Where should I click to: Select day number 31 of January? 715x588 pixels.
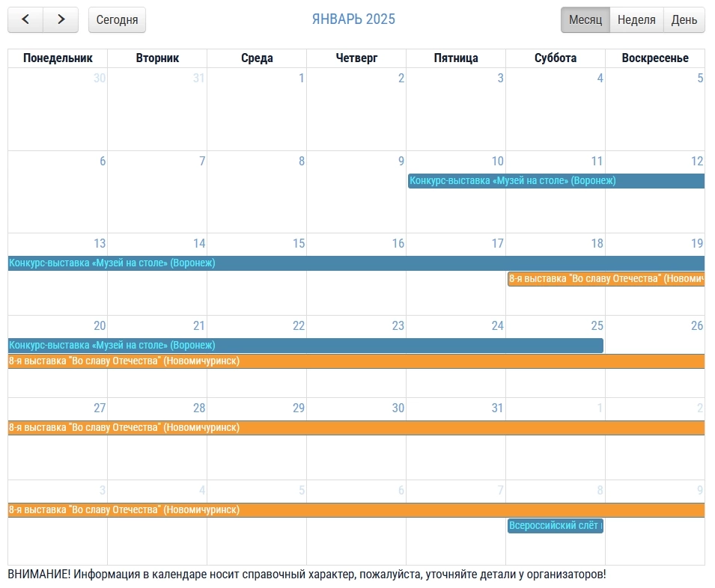point(497,408)
